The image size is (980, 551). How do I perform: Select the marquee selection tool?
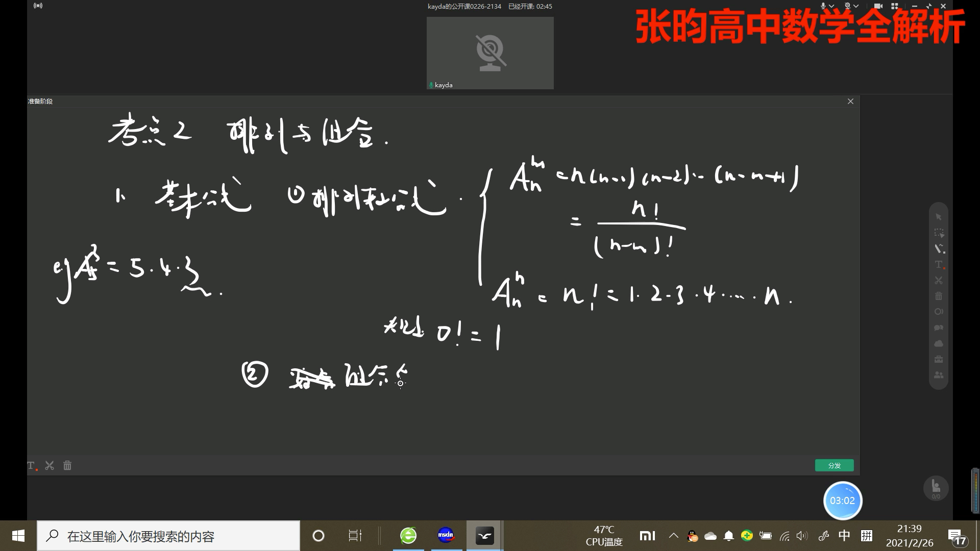(939, 233)
